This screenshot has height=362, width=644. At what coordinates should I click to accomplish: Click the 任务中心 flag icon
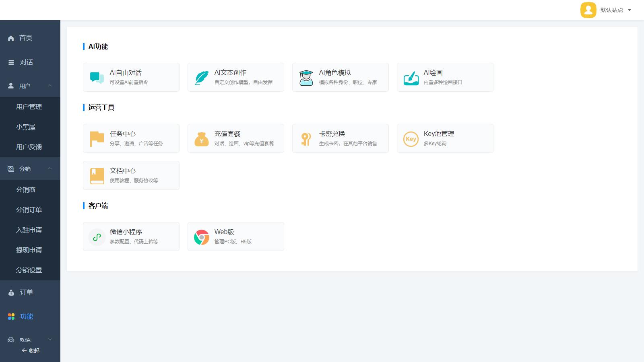pyautogui.click(x=97, y=139)
